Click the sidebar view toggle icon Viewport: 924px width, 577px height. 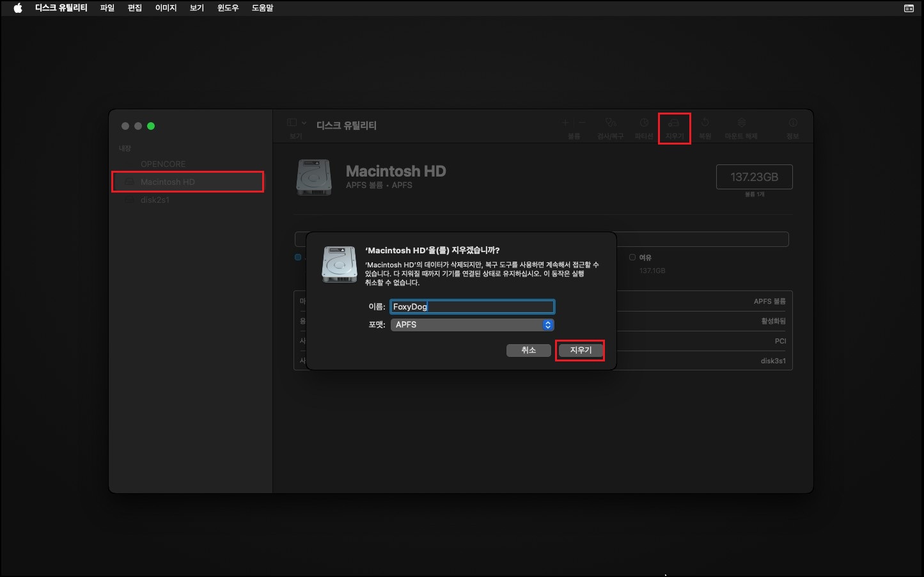pyautogui.click(x=292, y=122)
